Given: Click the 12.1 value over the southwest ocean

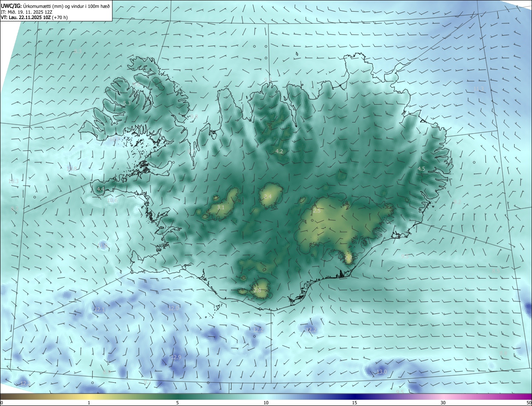Looking at the screenshot, I should point(99,310).
